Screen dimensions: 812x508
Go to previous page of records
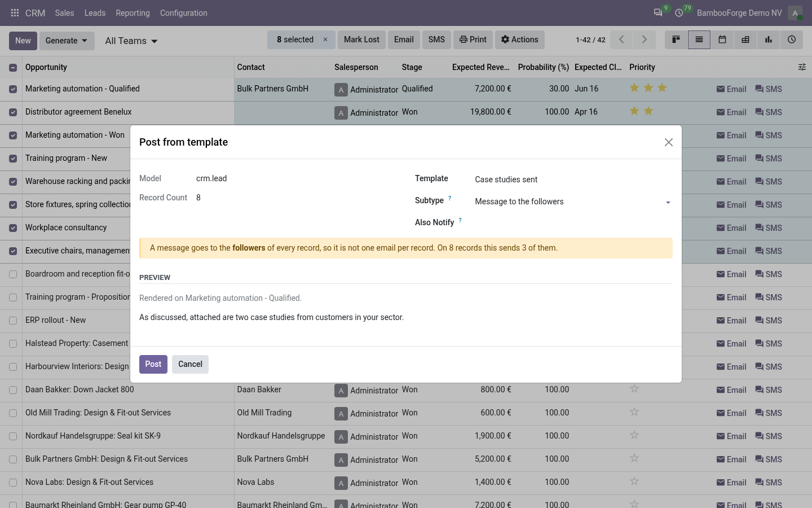621,40
